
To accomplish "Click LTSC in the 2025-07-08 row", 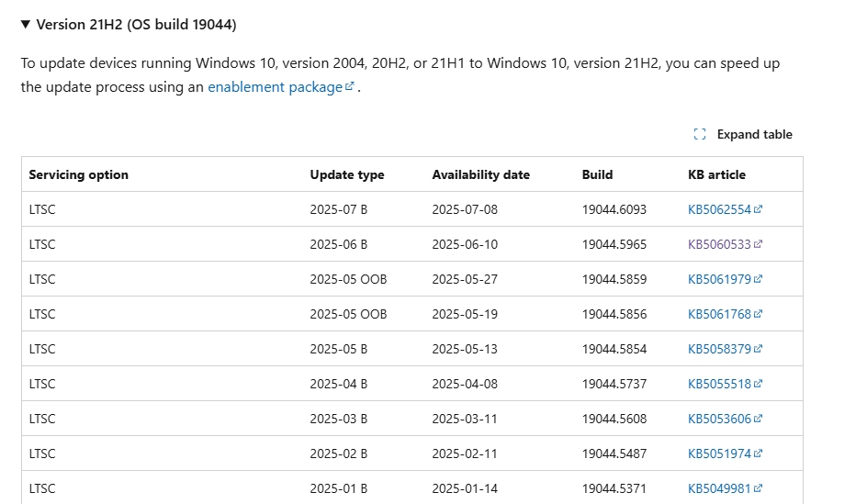I will 42,209.
